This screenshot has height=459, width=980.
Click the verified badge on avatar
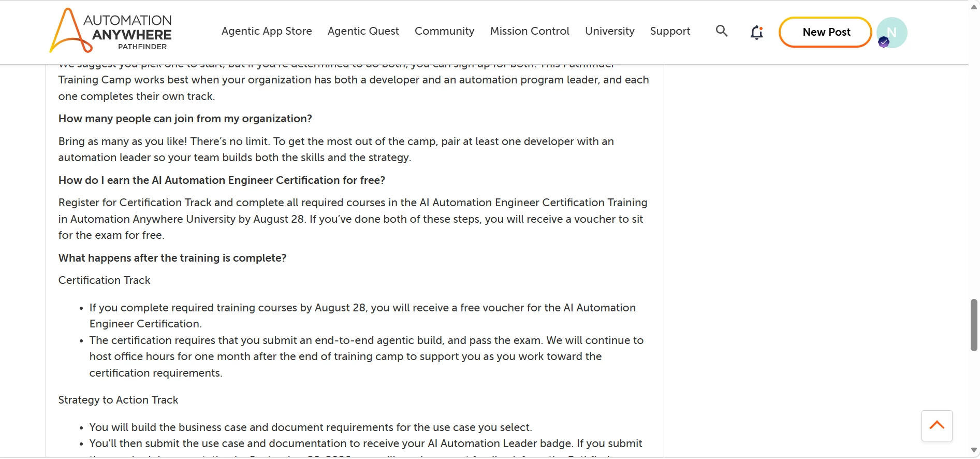point(884,42)
